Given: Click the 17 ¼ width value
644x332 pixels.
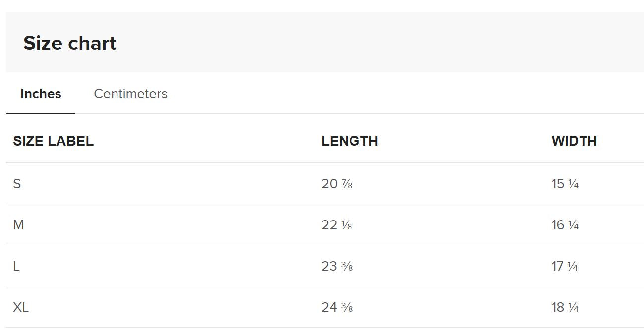Looking at the screenshot, I should coord(565,266).
